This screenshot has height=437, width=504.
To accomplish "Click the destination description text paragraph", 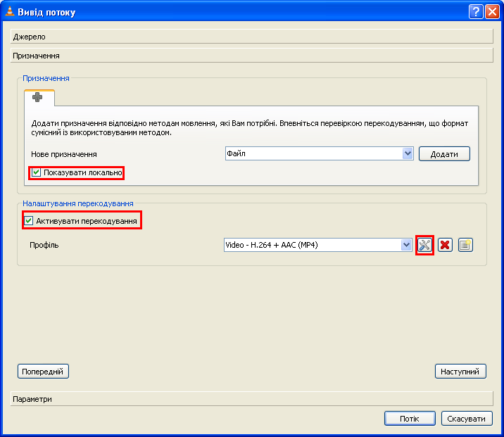I will pyautogui.click(x=249, y=128).
